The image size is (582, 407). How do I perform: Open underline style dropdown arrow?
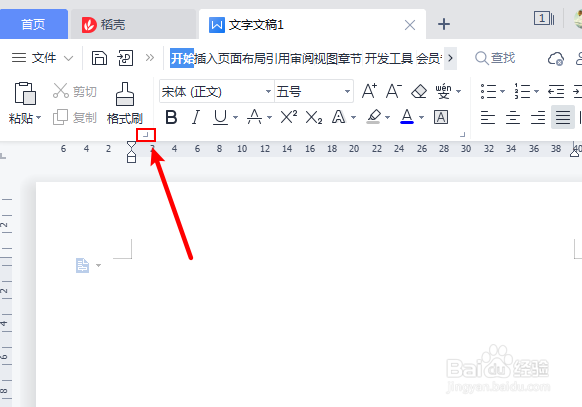[x=235, y=118]
